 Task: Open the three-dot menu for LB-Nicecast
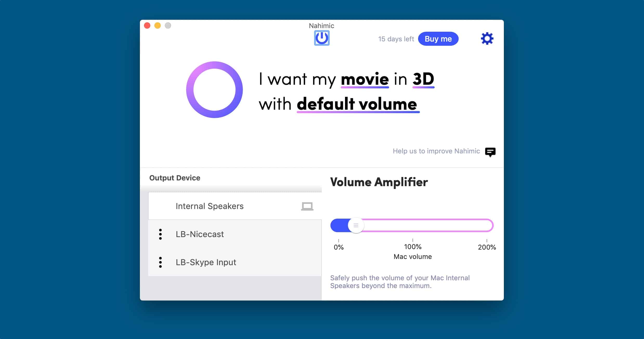click(x=160, y=234)
